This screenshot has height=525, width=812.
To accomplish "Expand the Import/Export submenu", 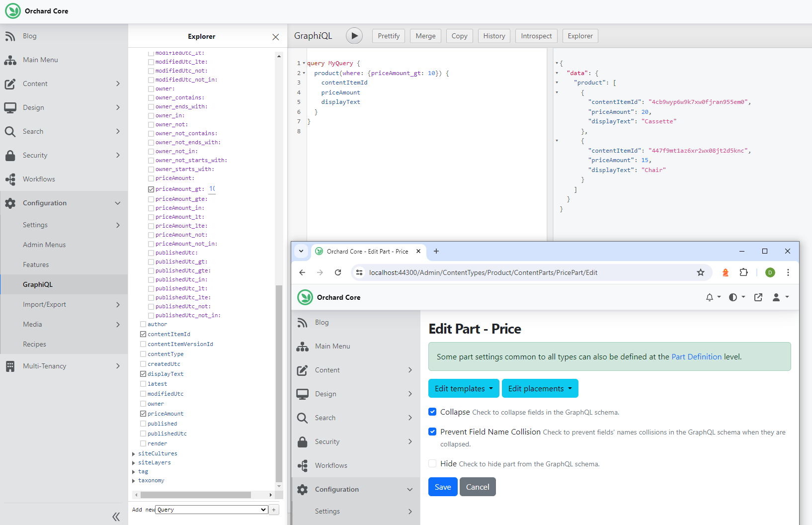I will pyautogui.click(x=118, y=304).
